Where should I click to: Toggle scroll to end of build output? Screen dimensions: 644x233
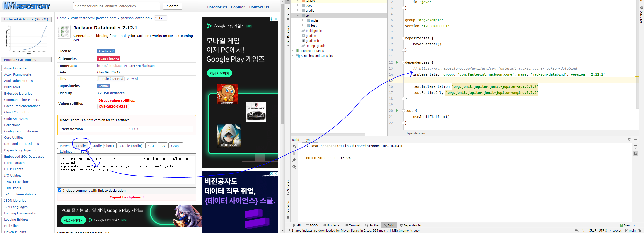point(635,153)
